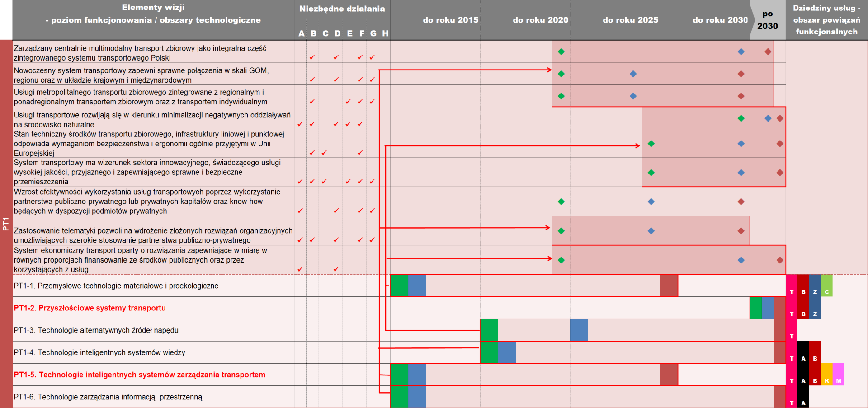Click red block in PT1-5 row
868x408 pixels.
point(669,375)
